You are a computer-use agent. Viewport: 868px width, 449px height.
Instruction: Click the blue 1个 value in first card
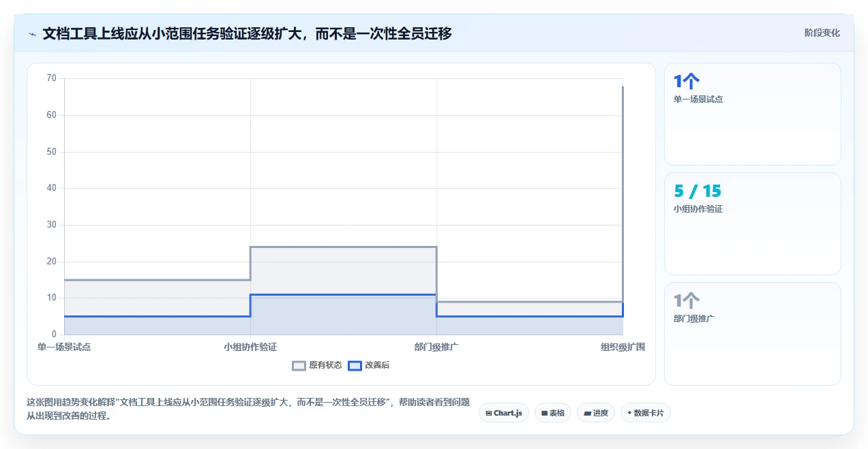[687, 82]
